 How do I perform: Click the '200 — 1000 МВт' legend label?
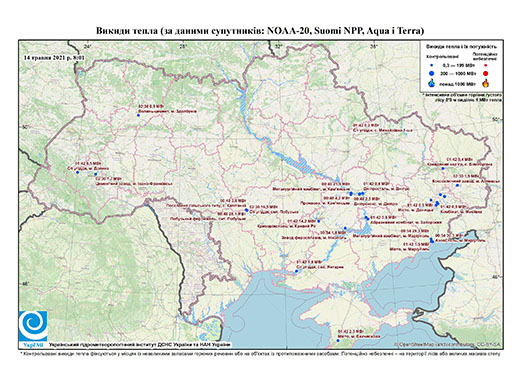pos(457,74)
